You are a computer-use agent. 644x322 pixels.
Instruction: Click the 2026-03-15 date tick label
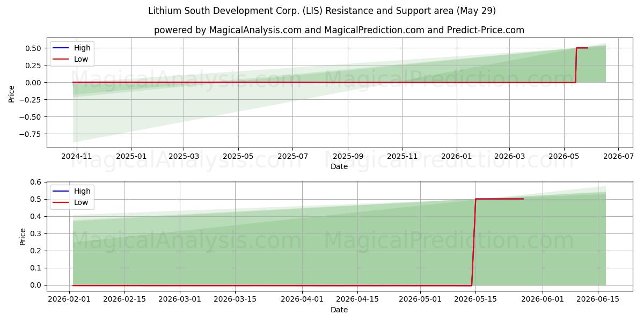click(x=235, y=299)
